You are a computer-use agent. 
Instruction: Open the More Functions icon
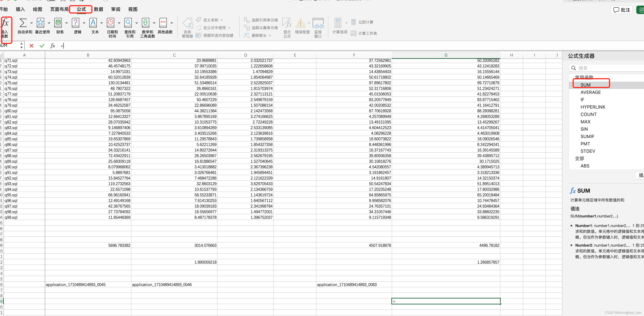(x=163, y=23)
